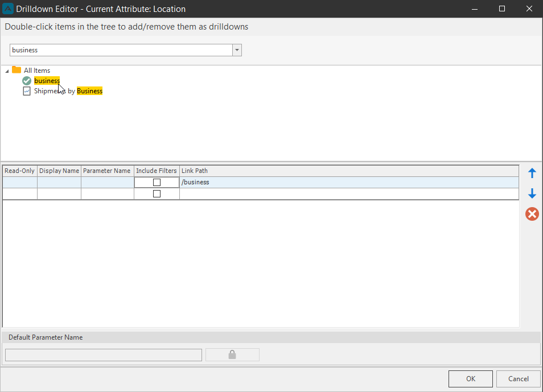Click the Display Name column header
Image resolution: width=543 pixels, height=392 pixels.
click(x=59, y=171)
